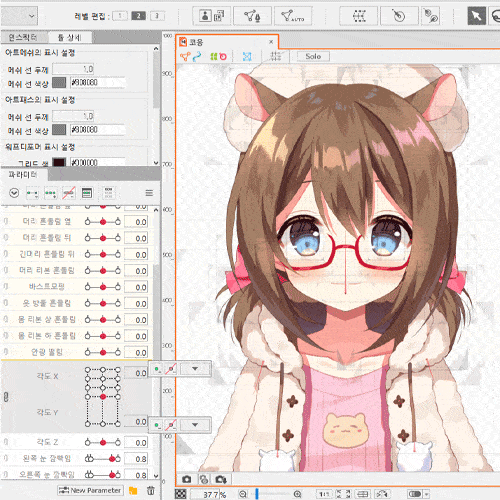Remove keyform on 각도 Y popup red-slash button
Viewport: 500px width, 500px height.
click(171, 425)
